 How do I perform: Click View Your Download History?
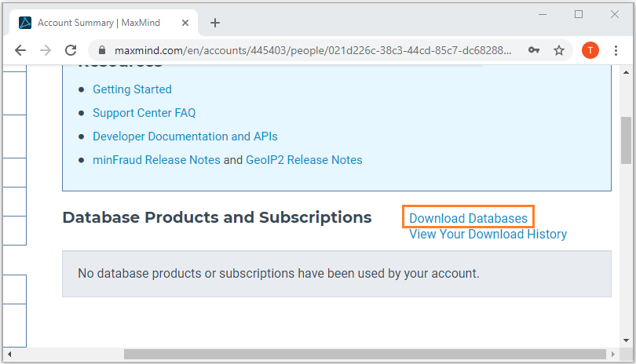coord(488,234)
